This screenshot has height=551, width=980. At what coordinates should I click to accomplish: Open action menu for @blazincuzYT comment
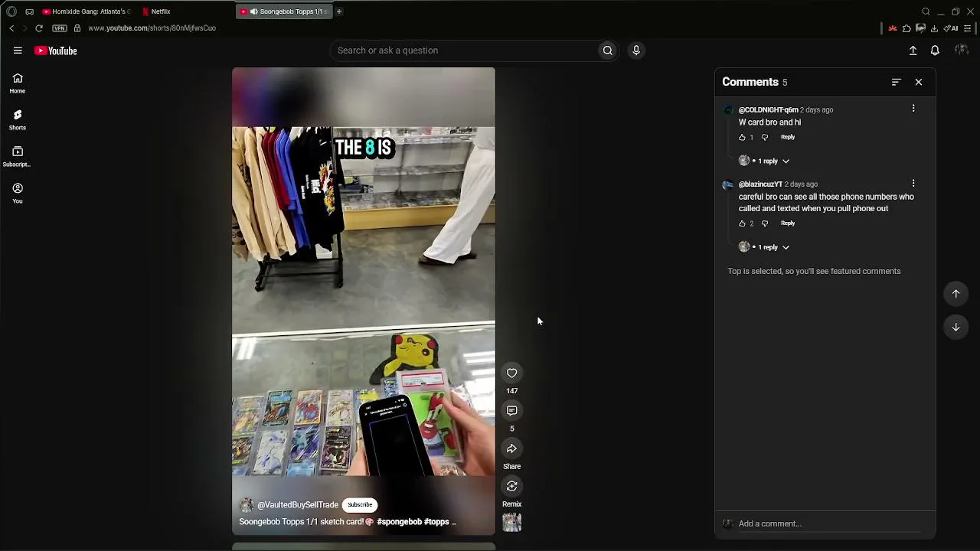913,184
